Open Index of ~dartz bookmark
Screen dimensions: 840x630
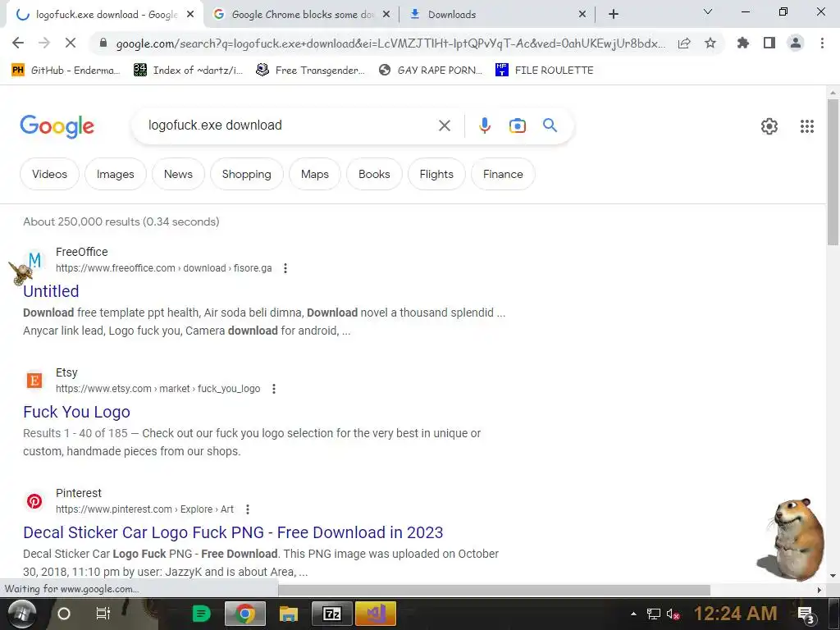coord(188,71)
